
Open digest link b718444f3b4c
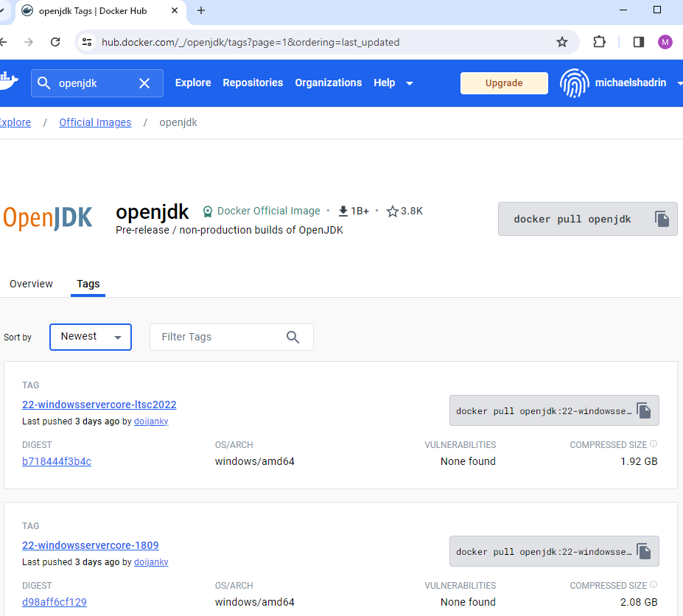click(x=57, y=461)
